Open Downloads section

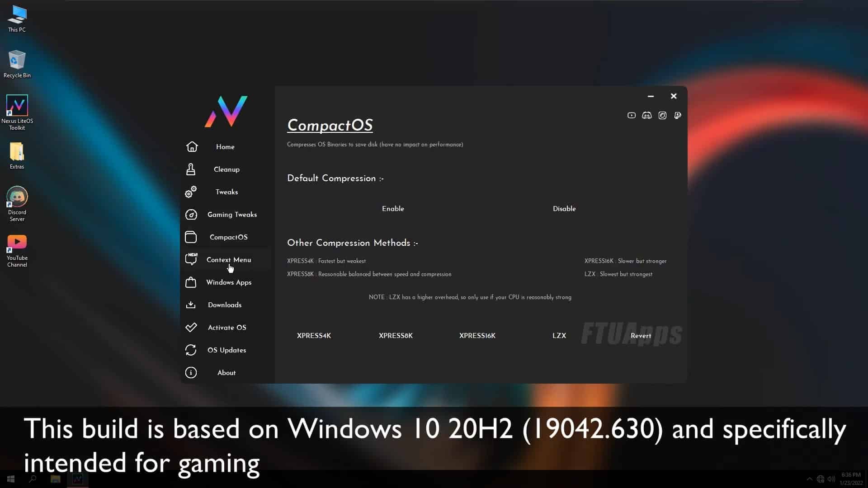pos(225,305)
